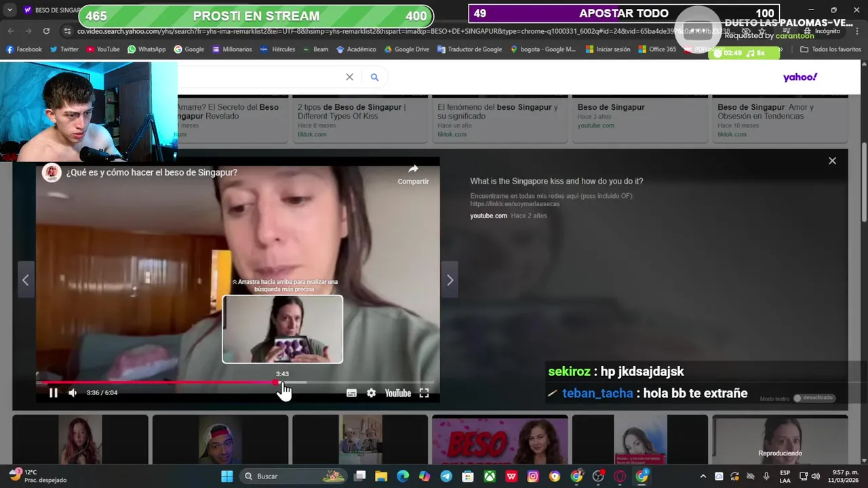
Task: Open Instagram from the taskbar
Action: coord(533,476)
